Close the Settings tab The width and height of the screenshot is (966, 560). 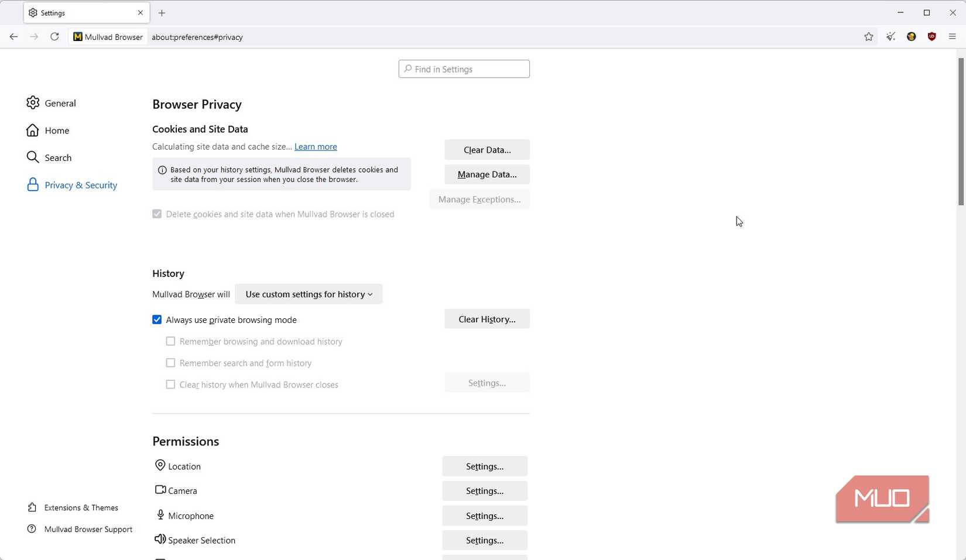(141, 13)
